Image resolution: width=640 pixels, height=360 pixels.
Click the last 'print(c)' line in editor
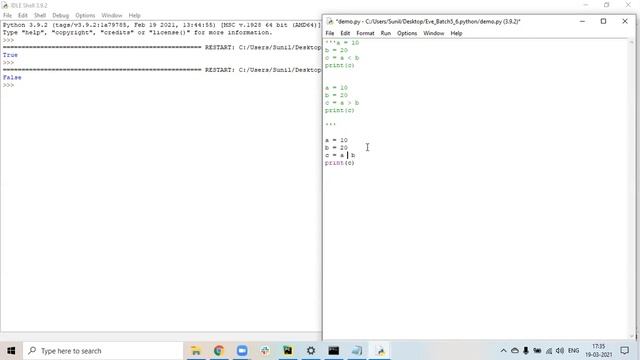340,163
